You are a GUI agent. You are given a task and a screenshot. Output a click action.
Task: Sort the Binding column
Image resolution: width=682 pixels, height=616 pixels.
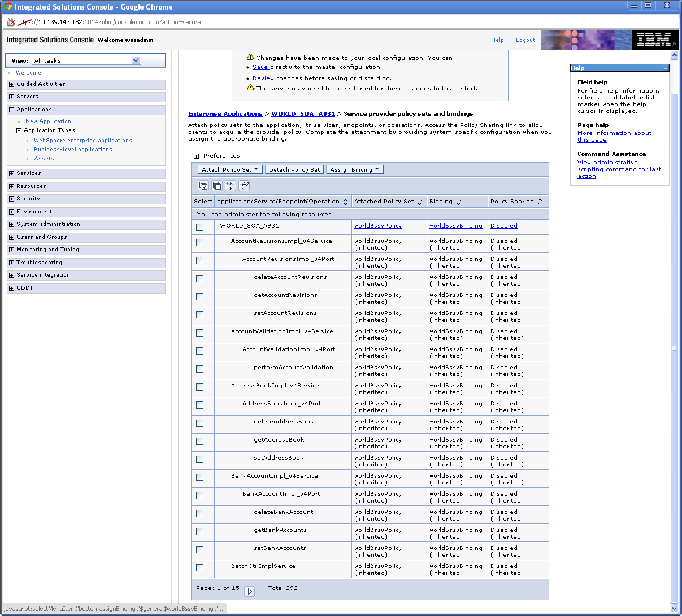[458, 202]
